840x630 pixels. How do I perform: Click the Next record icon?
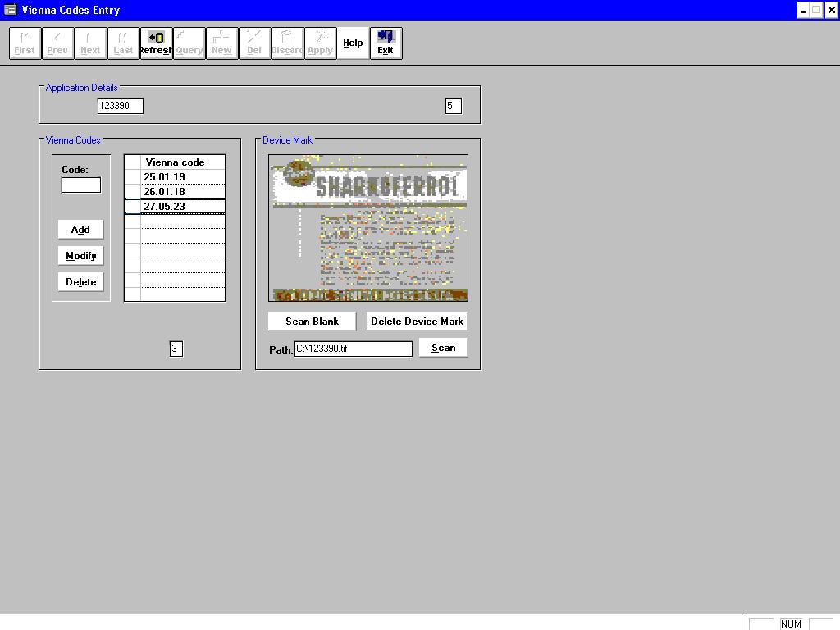[90, 43]
